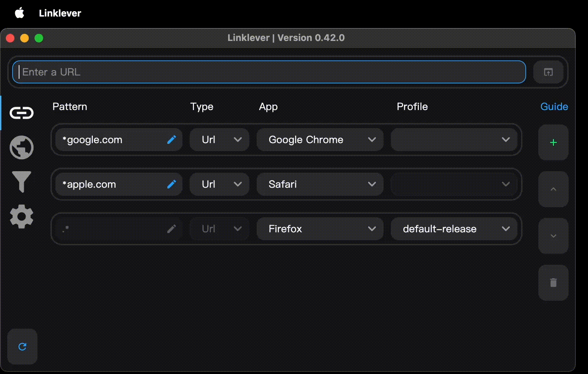The height and width of the screenshot is (374, 588).
Task: Click the Profile column header
Action: (412, 106)
